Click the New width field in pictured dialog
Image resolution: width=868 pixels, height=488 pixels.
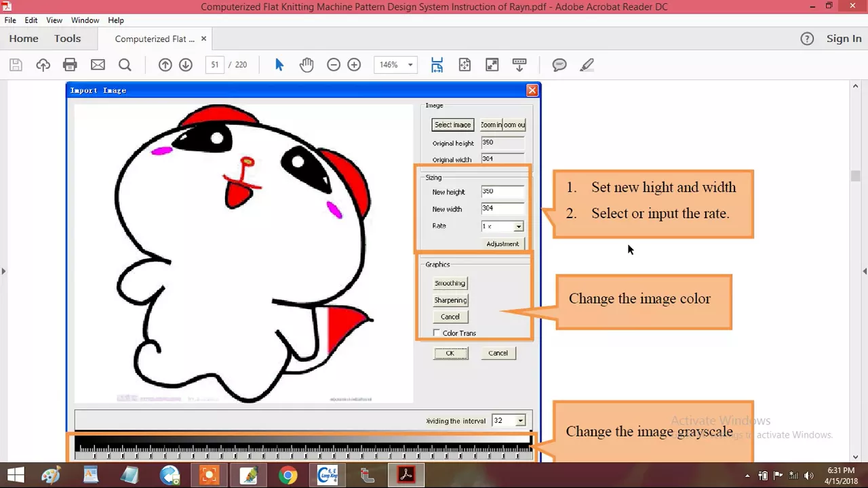click(x=502, y=209)
